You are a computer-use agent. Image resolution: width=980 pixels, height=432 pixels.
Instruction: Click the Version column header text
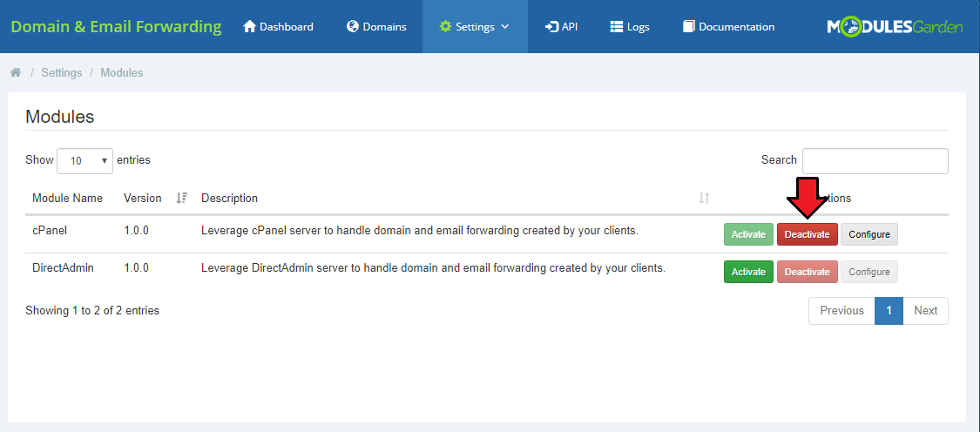click(x=143, y=199)
